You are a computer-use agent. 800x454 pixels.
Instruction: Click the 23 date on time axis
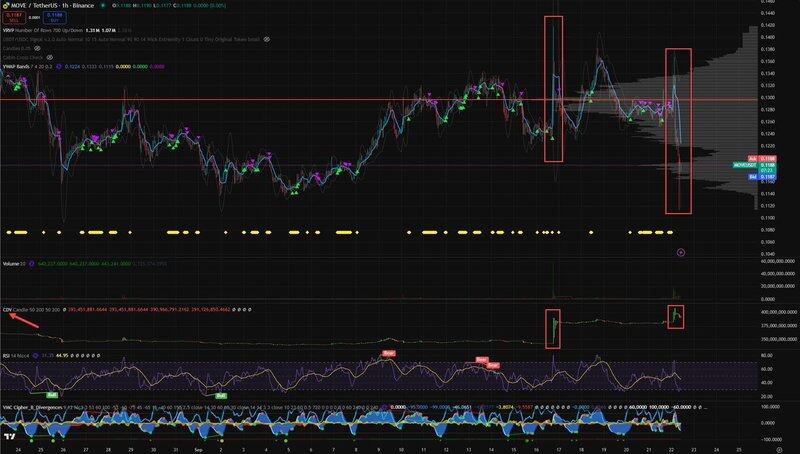pos(694,450)
